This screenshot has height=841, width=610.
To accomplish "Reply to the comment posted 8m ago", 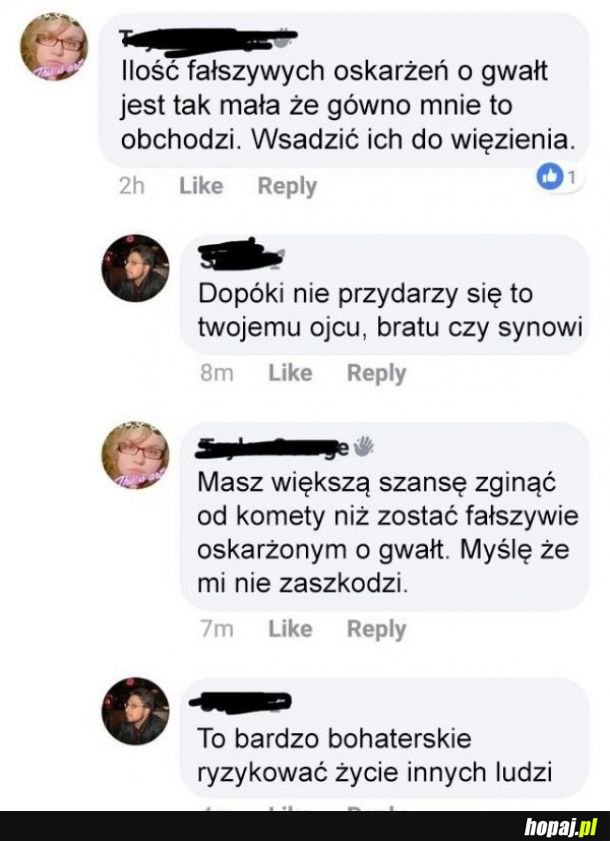I will (376, 373).
